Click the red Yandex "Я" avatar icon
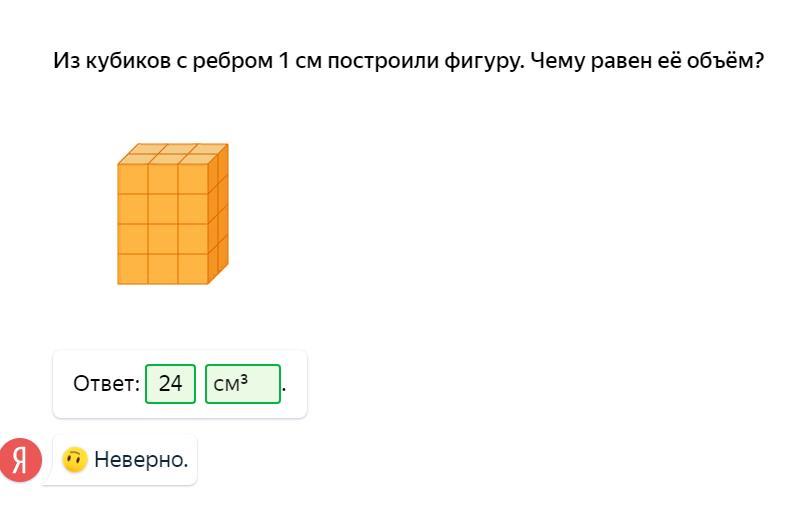809x508 pixels. pyautogui.click(x=21, y=459)
